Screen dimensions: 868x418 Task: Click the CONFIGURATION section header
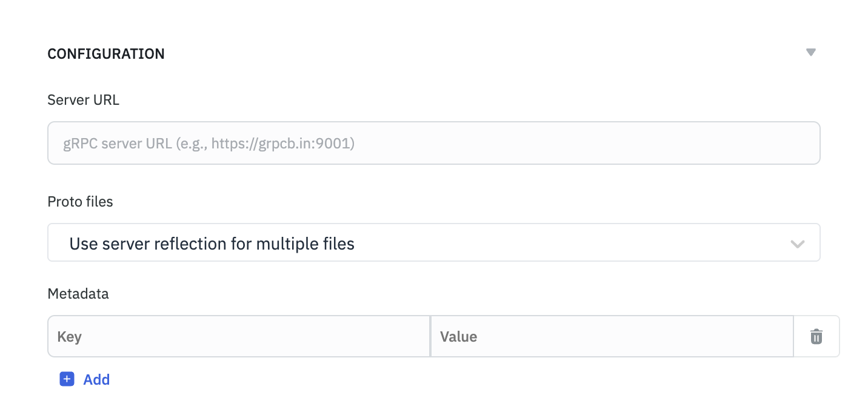(106, 53)
